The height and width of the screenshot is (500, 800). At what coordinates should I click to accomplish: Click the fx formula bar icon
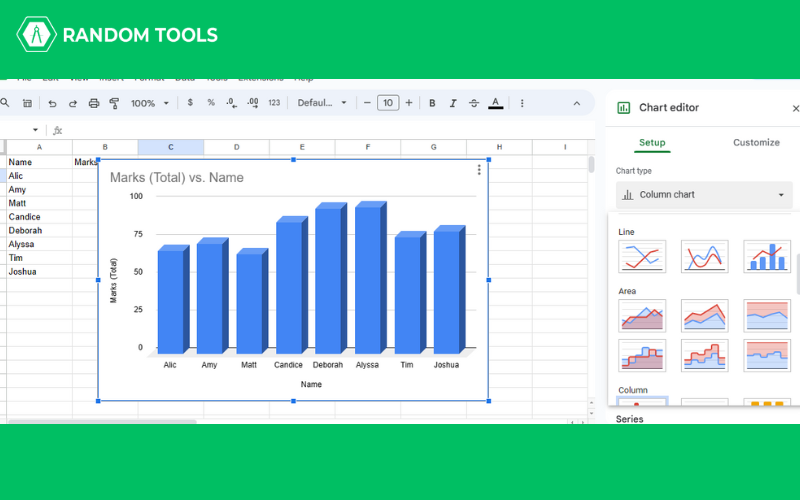58,131
